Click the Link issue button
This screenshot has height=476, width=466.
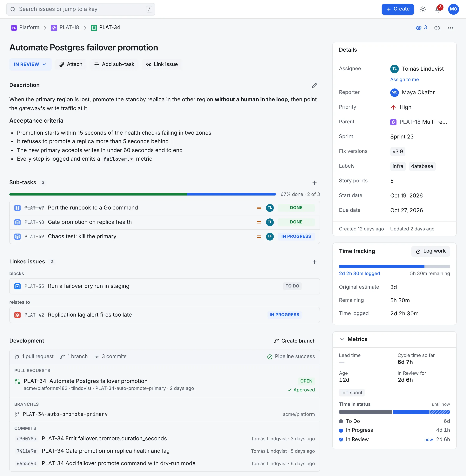tap(162, 64)
